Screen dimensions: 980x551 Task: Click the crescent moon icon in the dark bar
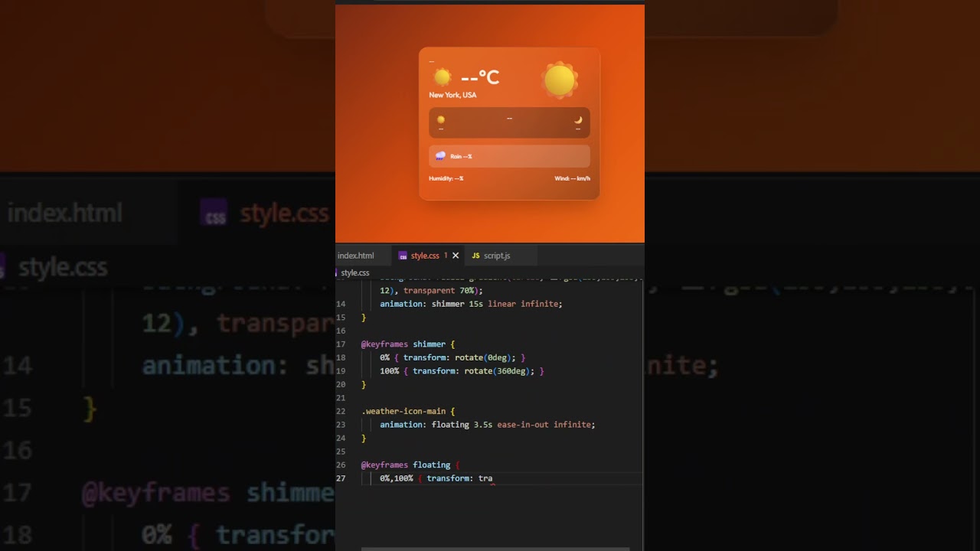pos(578,119)
